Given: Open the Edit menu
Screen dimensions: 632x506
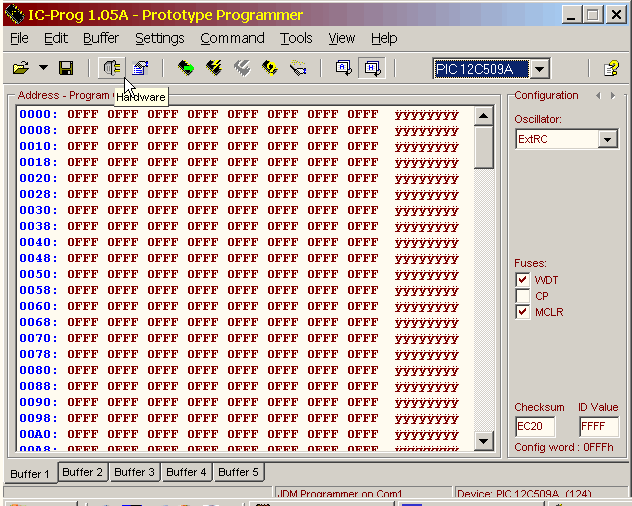Looking at the screenshot, I should click(56, 38).
